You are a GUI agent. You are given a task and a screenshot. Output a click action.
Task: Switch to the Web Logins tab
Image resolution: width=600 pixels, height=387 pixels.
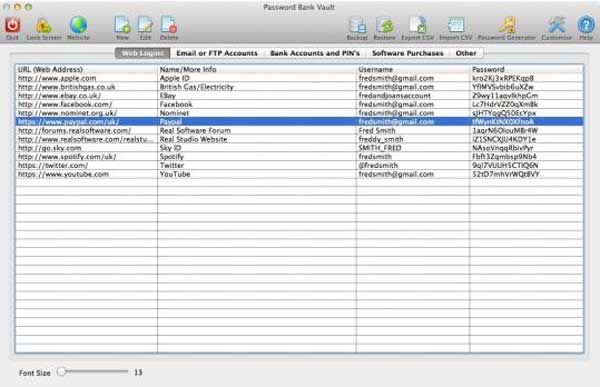click(x=143, y=53)
